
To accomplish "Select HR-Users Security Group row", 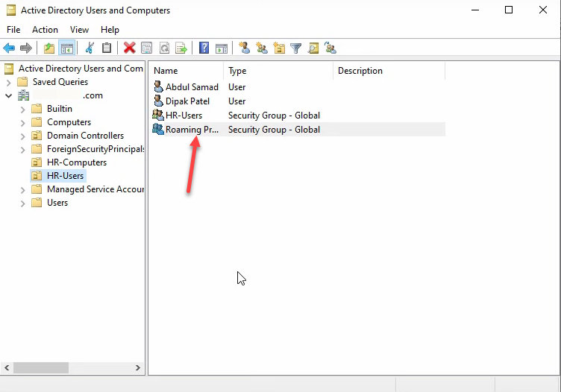I will click(298, 115).
